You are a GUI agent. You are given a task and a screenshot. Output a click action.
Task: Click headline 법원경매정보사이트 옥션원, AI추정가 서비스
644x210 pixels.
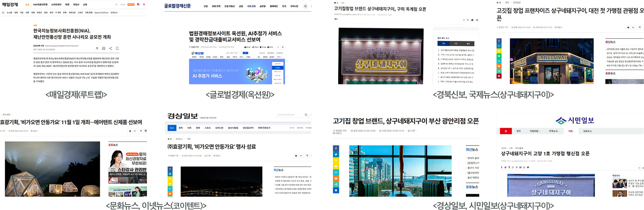pyautogui.click(x=235, y=36)
